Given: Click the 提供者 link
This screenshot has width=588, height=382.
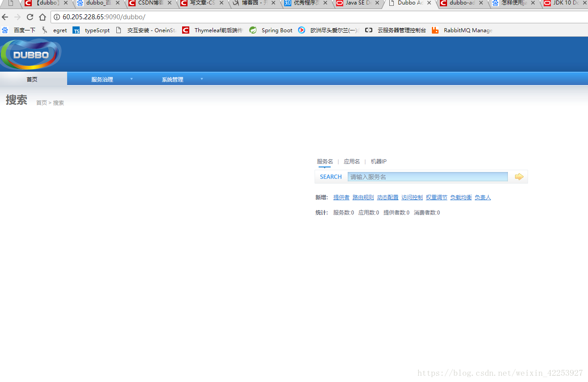Looking at the screenshot, I should point(341,197).
